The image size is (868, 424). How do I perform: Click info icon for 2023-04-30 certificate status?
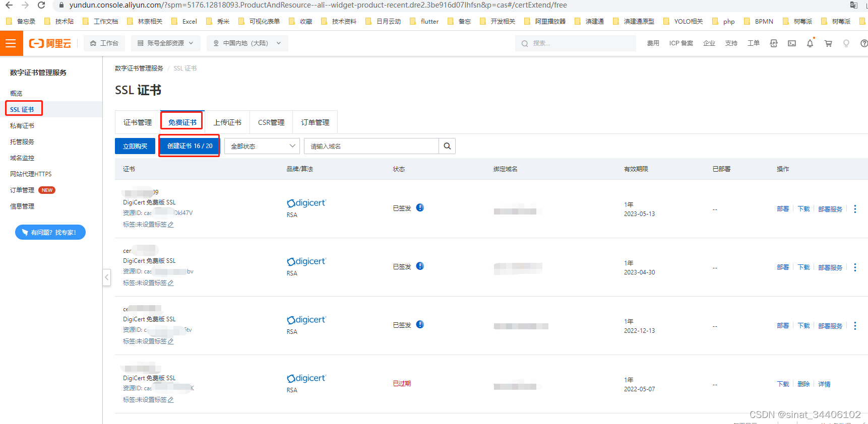tap(420, 266)
